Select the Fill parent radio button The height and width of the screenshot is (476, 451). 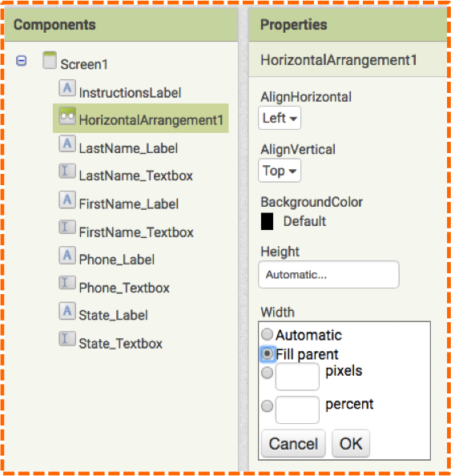point(268,353)
